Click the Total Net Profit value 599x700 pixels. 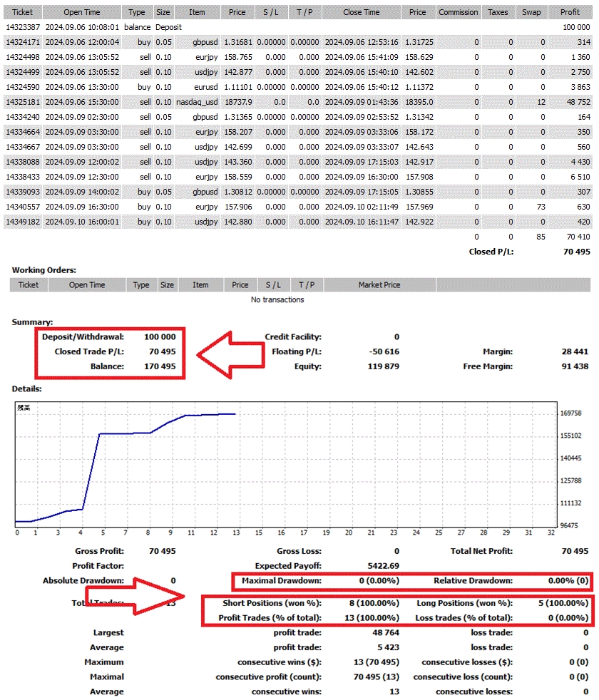point(575,551)
